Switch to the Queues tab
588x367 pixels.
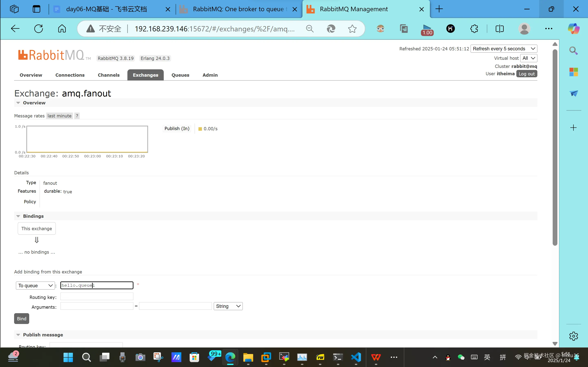(180, 75)
